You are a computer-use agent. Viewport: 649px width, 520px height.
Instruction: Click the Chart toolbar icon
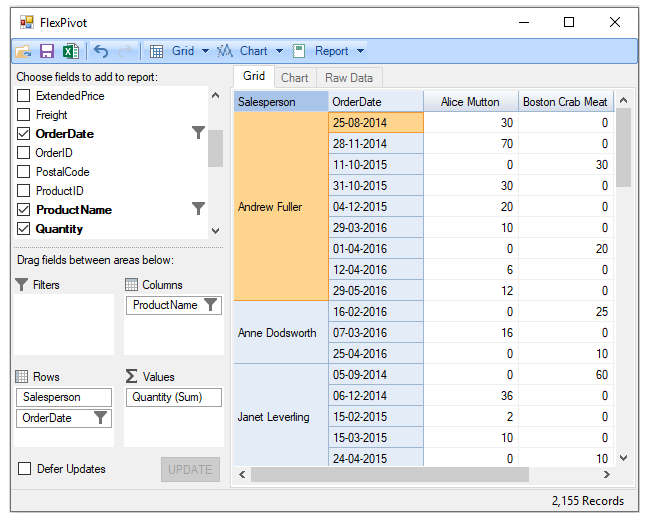(x=225, y=51)
